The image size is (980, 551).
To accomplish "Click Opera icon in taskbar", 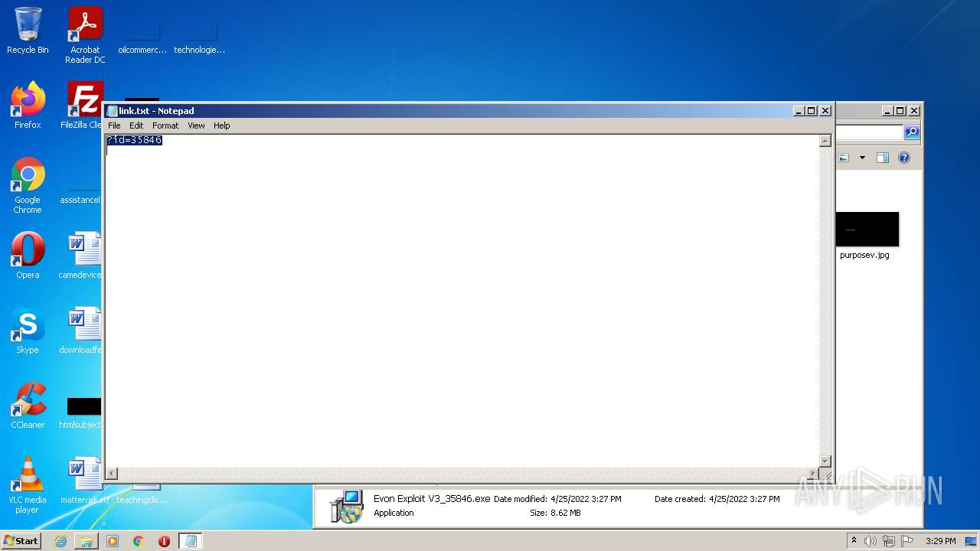I will [x=164, y=541].
